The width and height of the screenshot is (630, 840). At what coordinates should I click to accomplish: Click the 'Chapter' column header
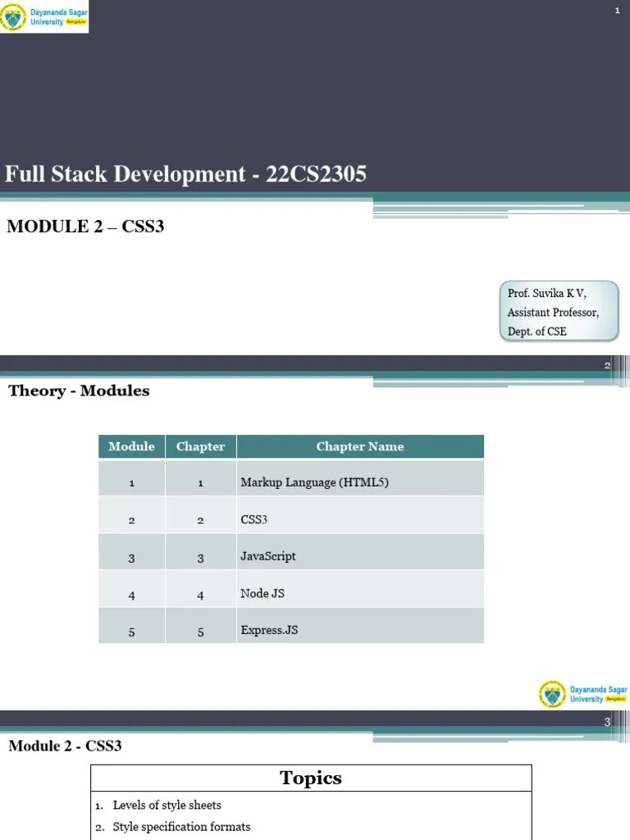pos(201,447)
